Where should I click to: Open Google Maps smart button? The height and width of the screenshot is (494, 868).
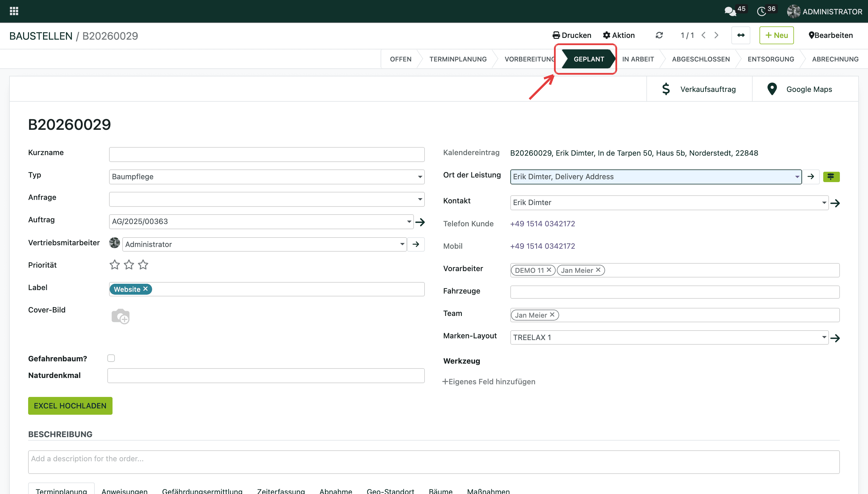pos(805,89)
